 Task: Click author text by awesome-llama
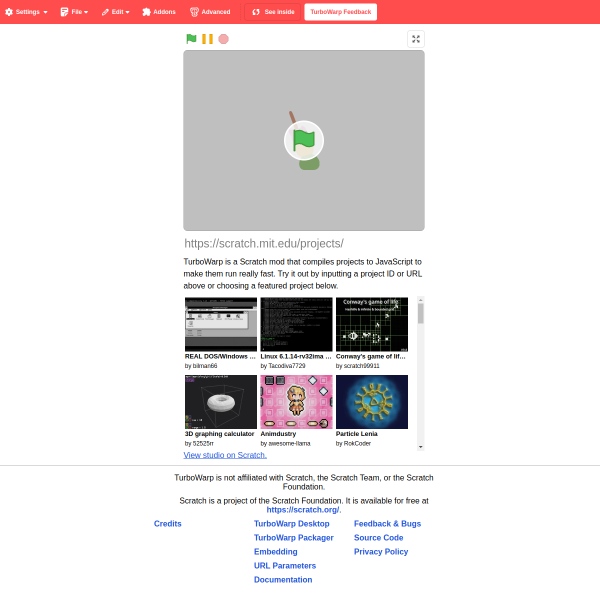pos(285,443)
